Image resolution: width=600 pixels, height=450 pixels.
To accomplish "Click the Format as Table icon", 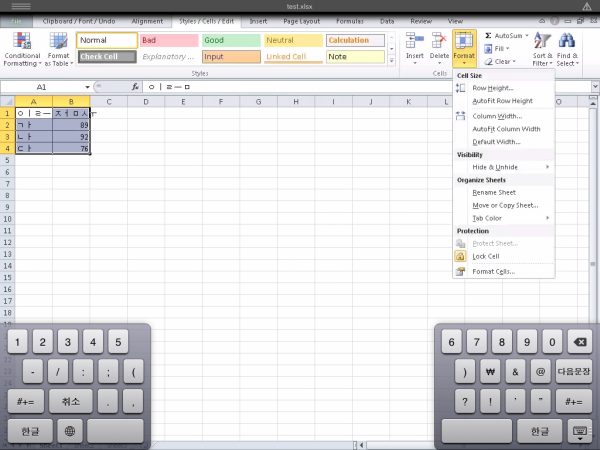I will 58,41.
